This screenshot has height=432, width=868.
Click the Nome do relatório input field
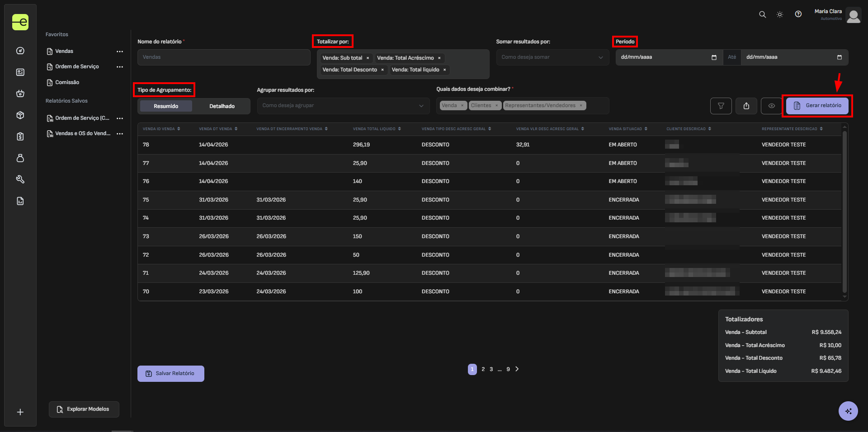[x=224, y=57]
